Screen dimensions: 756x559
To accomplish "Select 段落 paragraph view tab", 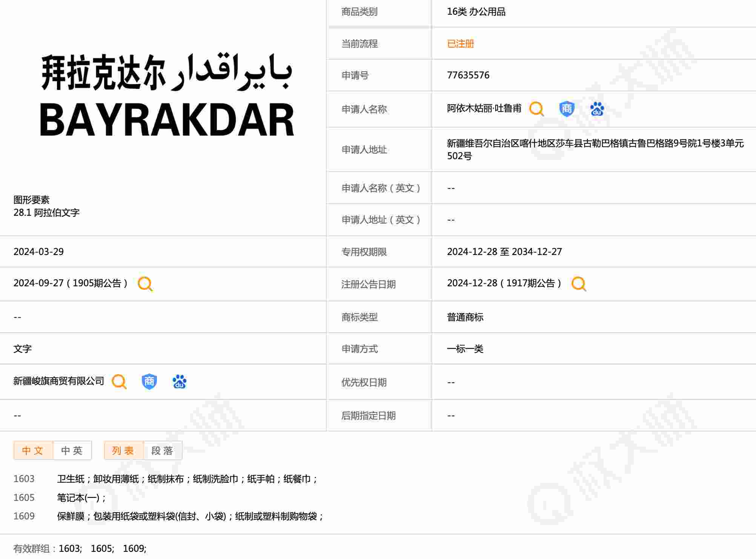I will click(163, 450).
